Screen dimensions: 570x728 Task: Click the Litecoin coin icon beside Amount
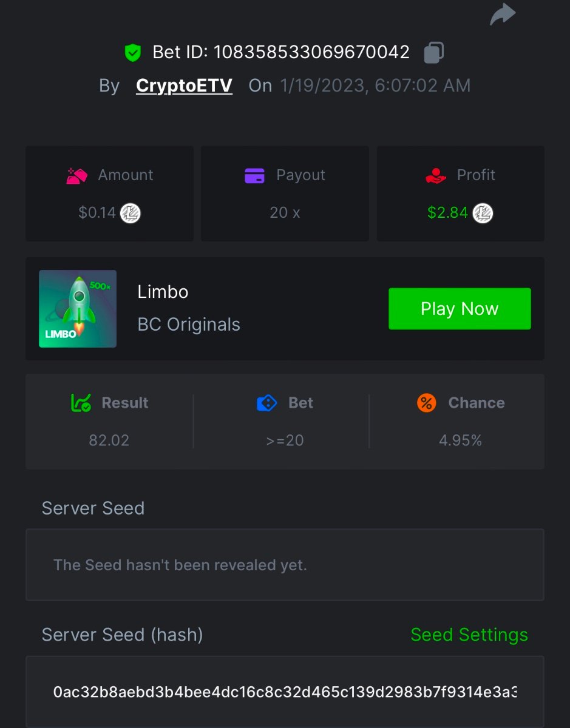131,213
